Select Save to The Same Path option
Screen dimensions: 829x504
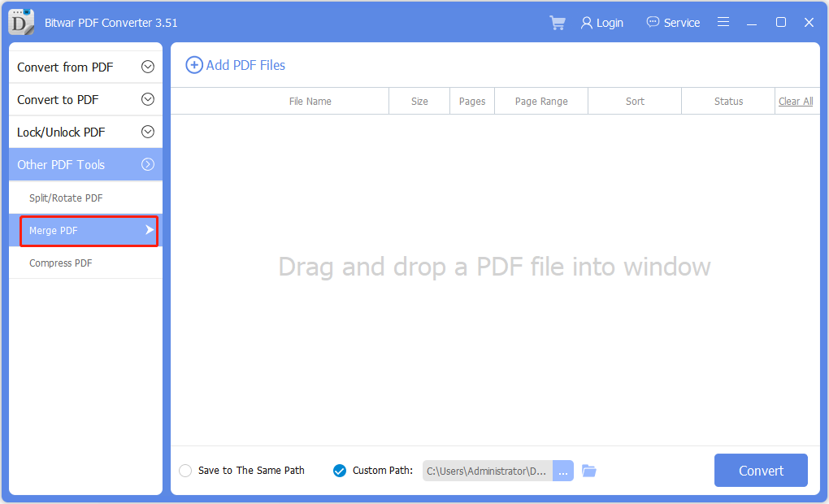pyautogui.click(x=185, y=471)
